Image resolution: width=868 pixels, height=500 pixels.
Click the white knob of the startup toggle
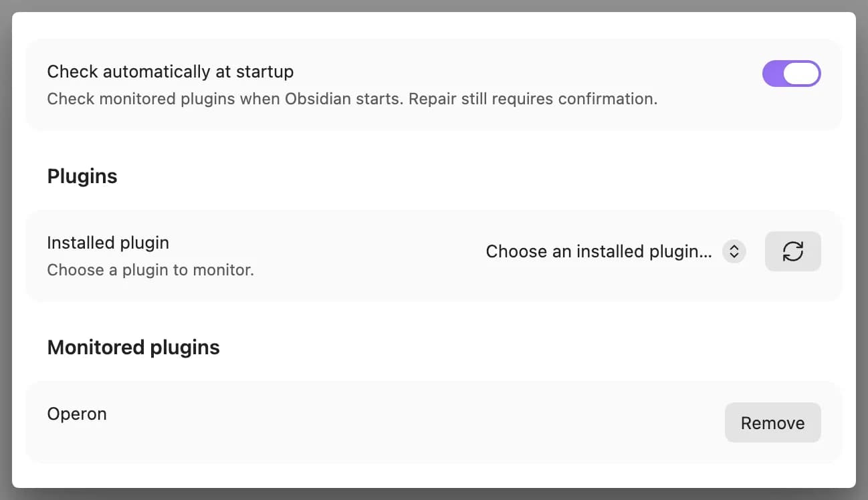click(801, 74)
